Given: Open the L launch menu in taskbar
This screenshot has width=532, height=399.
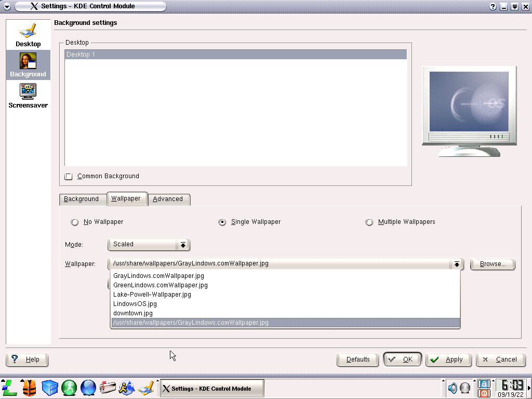Looking at the screenshot, I should coord(9,388).
